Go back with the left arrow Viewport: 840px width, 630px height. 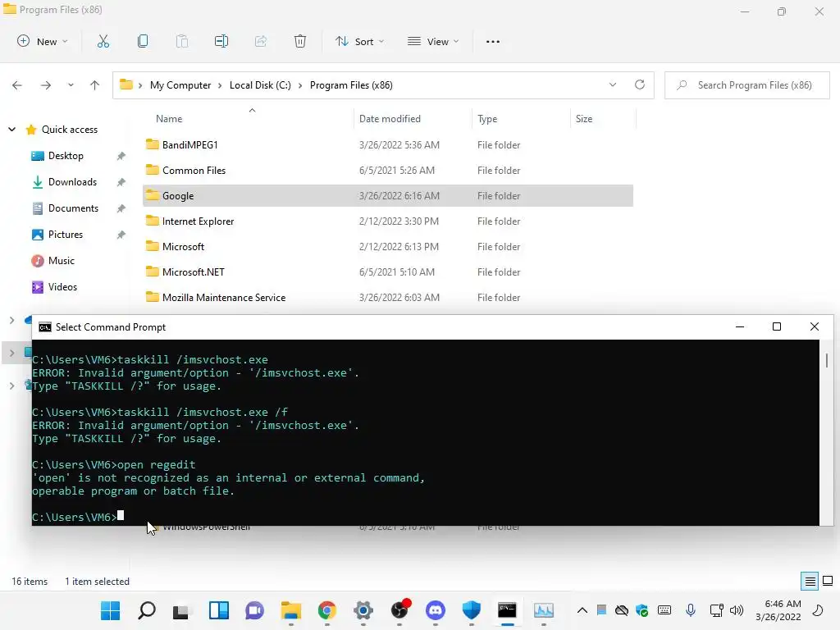[17, 85]
